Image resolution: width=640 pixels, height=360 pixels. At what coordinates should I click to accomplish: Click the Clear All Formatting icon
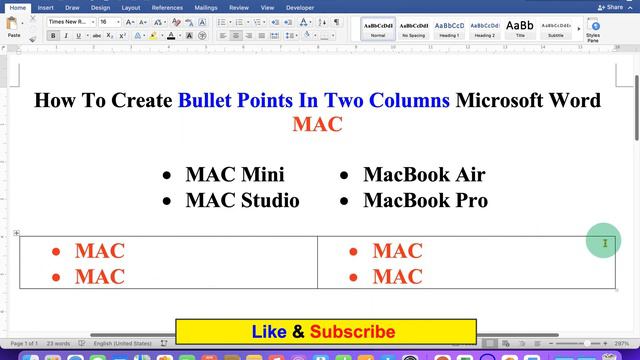tap(176, 22)
